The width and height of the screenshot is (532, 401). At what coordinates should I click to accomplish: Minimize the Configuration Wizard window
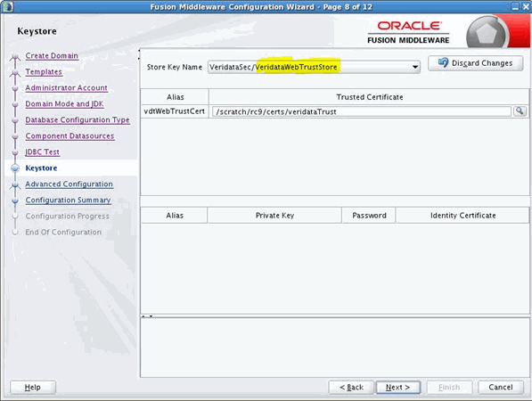[x=515, y=6]
